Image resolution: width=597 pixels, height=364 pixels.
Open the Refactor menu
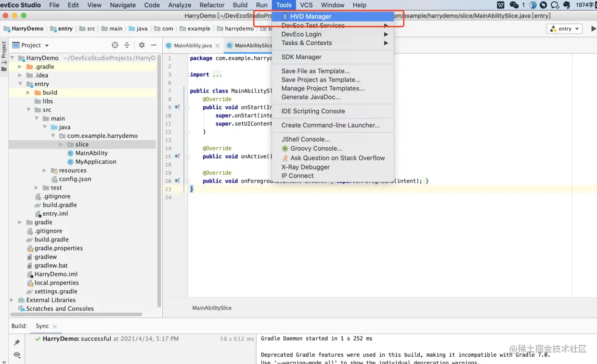tap(212, 5)
